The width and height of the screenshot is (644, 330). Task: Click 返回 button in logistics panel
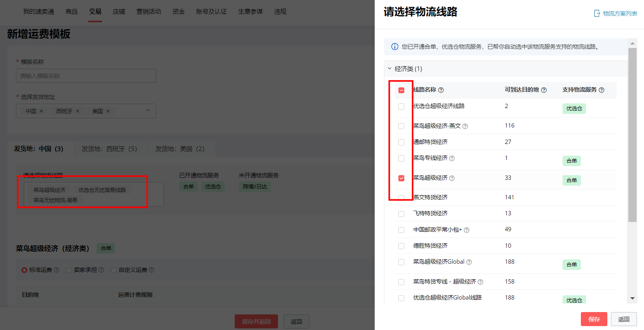click(x=624, y=319)
